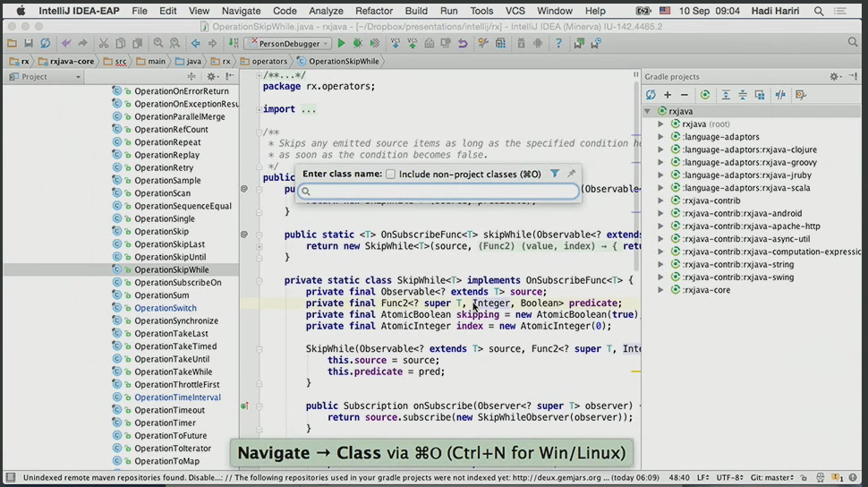Expand the :language-adaptors Gradle node
Screen dimensions: 868x487
[660, 137]
